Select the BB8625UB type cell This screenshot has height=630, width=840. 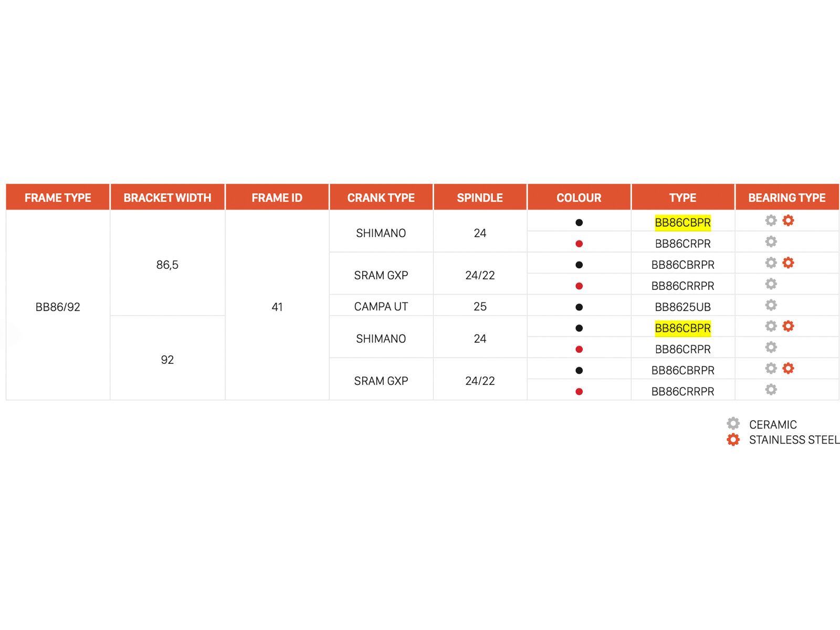[682, 307]
